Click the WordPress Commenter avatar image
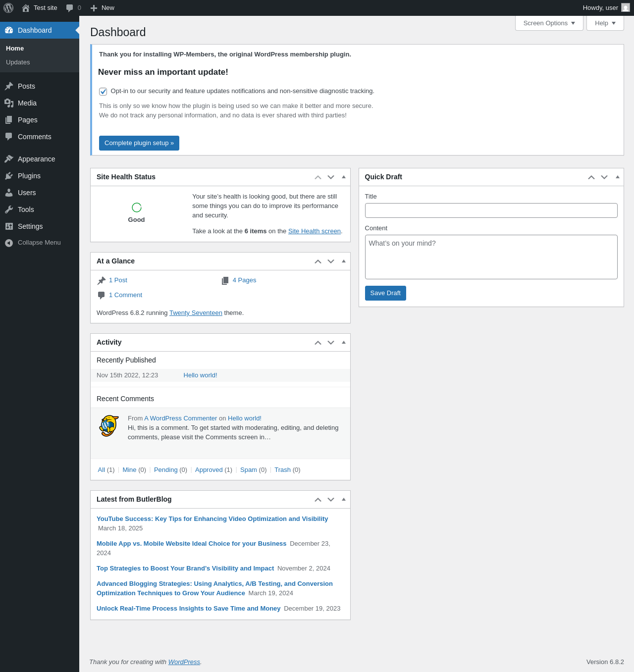 pyautogui.click(x=109, y=426)
